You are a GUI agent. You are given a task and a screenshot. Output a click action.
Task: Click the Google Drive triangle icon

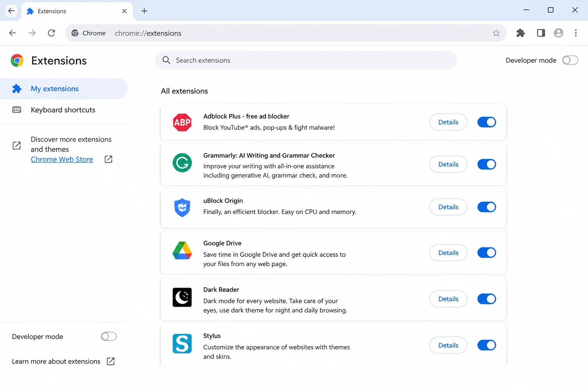182,251
